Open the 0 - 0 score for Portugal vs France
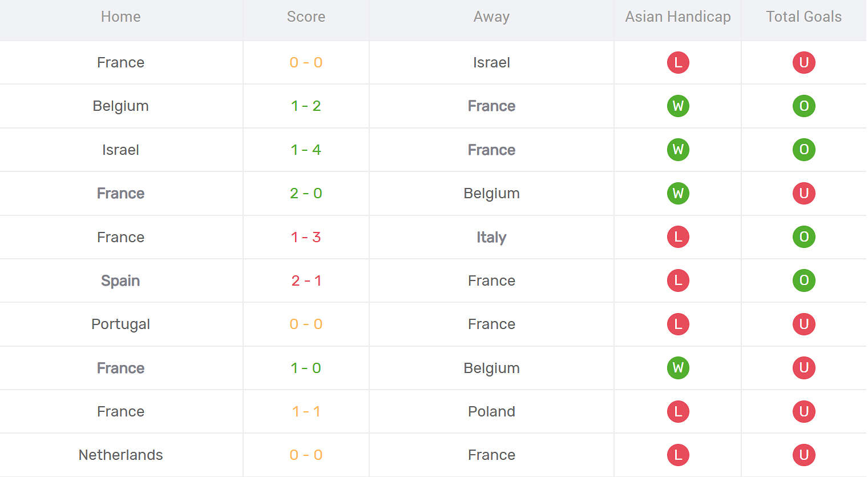Viewport: 868px width, 477px height. click(x=306, y=324)
